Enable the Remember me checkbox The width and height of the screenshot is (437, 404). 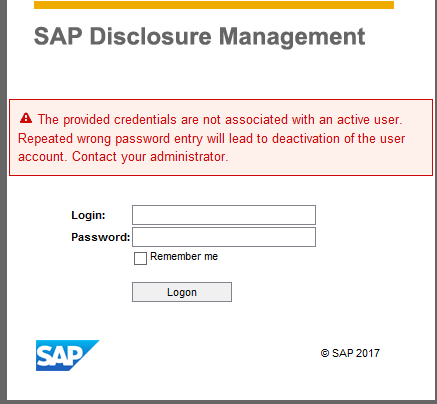(x=140, y=258)
